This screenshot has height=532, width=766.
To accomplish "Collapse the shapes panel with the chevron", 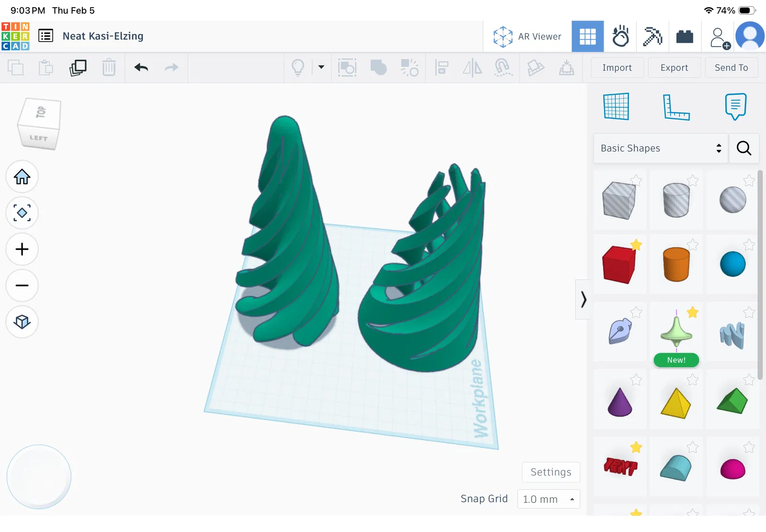I will (583, 299).
